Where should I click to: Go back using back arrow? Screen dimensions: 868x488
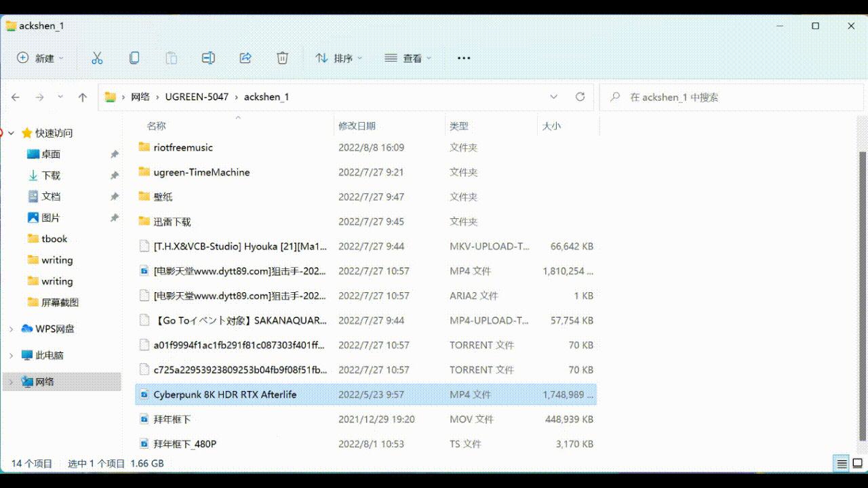coord(15,96)
